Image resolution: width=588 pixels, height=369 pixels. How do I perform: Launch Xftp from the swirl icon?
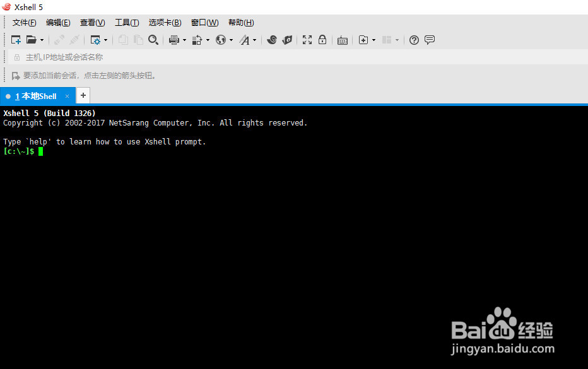pos(272,40)
